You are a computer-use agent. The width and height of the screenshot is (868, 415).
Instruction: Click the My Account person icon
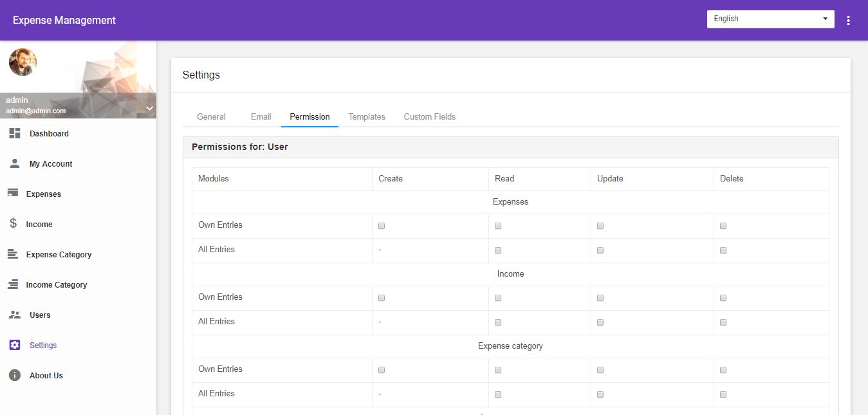coord(14,163)
